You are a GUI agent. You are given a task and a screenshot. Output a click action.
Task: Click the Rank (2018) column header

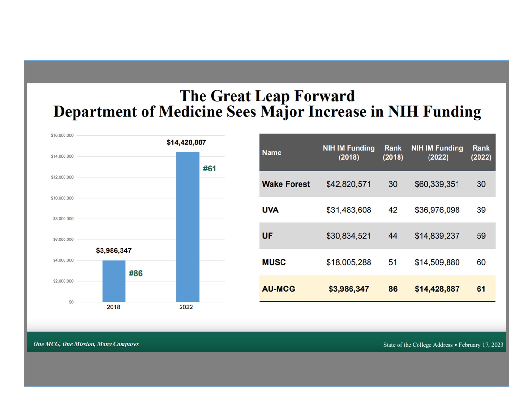393,152
